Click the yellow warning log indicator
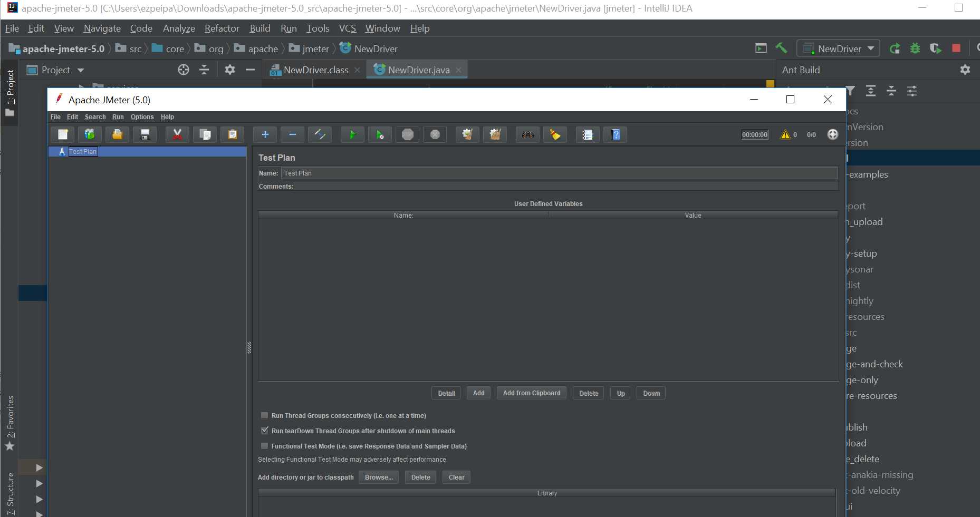This screenshot has height=517, width=980. 785,134
